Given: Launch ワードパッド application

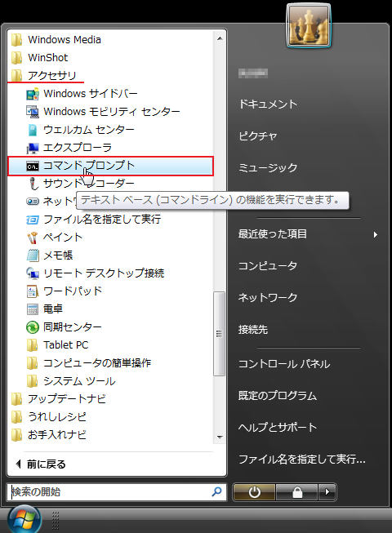Looking at the screenshot, I should click(73, 291).
